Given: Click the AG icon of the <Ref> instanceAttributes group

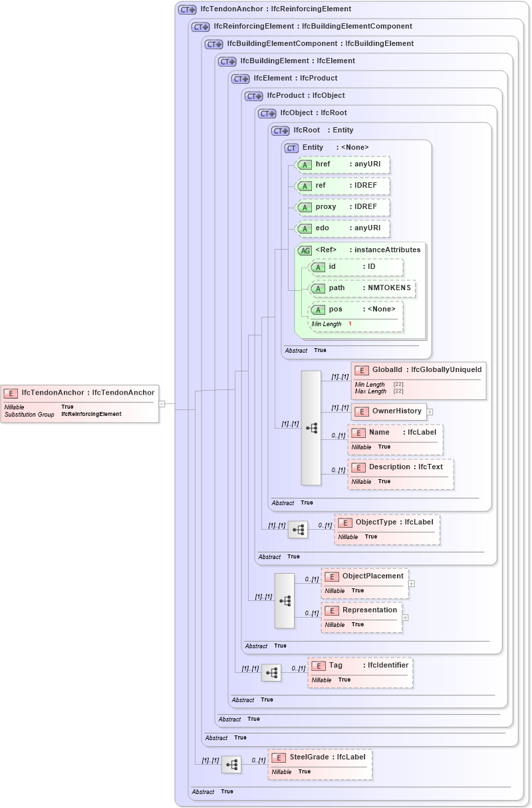Looking at the screenshot, I should pyautogui.click(x=305, y=250).
